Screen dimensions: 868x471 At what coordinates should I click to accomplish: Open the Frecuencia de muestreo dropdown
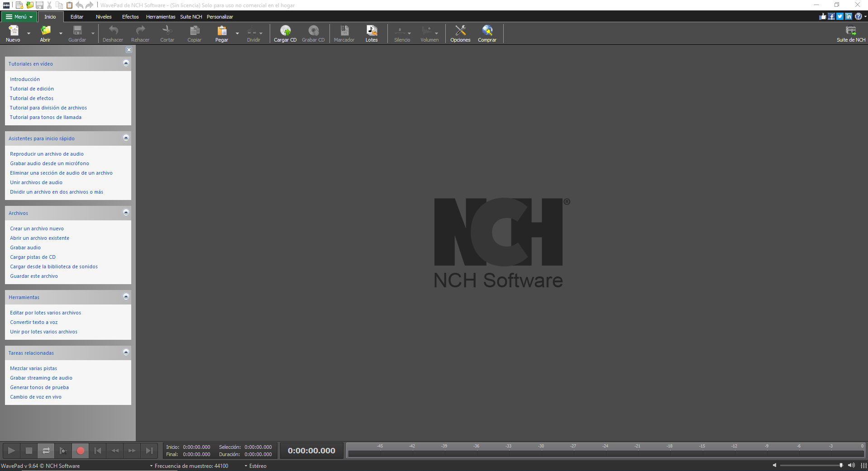pos(189,466)
